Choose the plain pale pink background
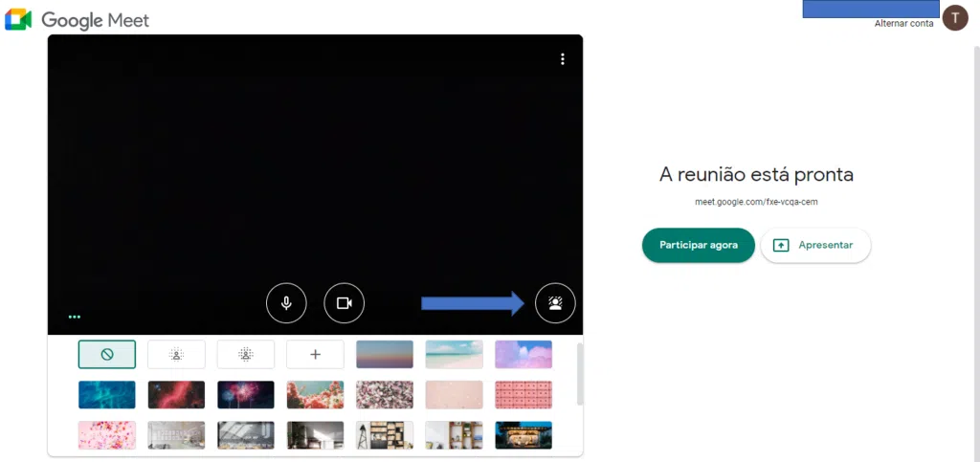980x462 pixels. 454,395
